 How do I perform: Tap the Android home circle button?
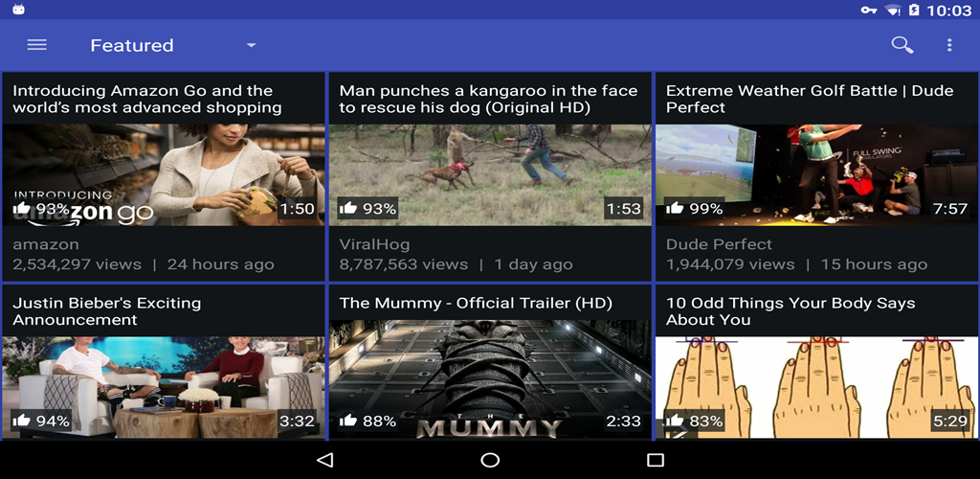(490, 460)
